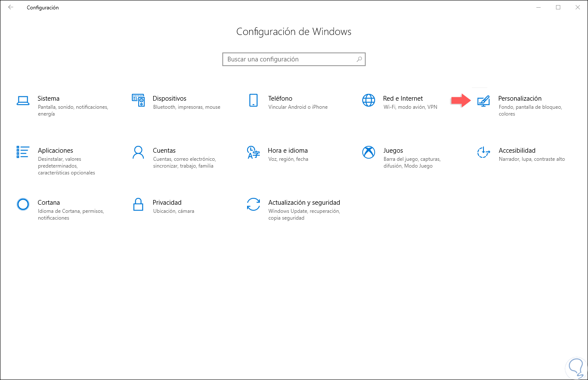Click the 'Configuración' window title text
This screenshot has height=380, width=588.
point(43,8)
